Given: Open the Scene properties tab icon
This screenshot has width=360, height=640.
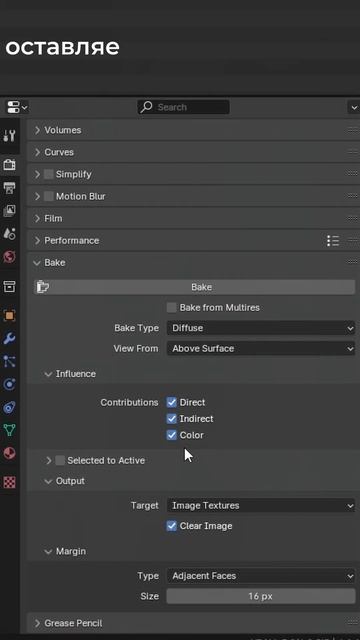Looking at the screenshot, I should pyautogui.click(x=9, y=234).
